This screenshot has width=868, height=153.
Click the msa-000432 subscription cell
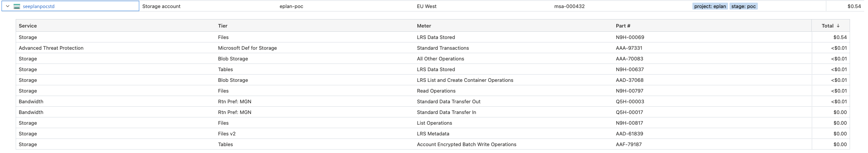pyautogui.click(x=569, y=6)
